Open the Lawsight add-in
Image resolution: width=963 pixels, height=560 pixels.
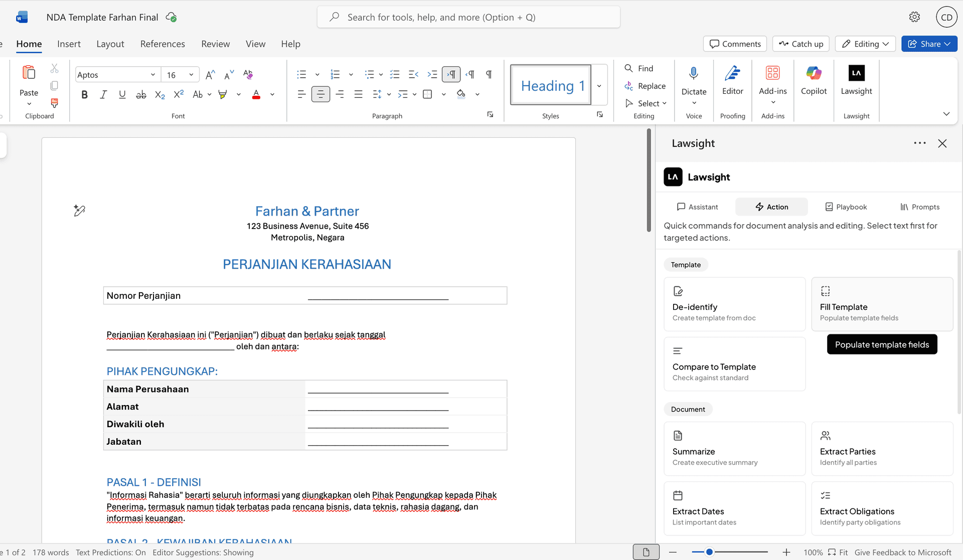(857, 83)
